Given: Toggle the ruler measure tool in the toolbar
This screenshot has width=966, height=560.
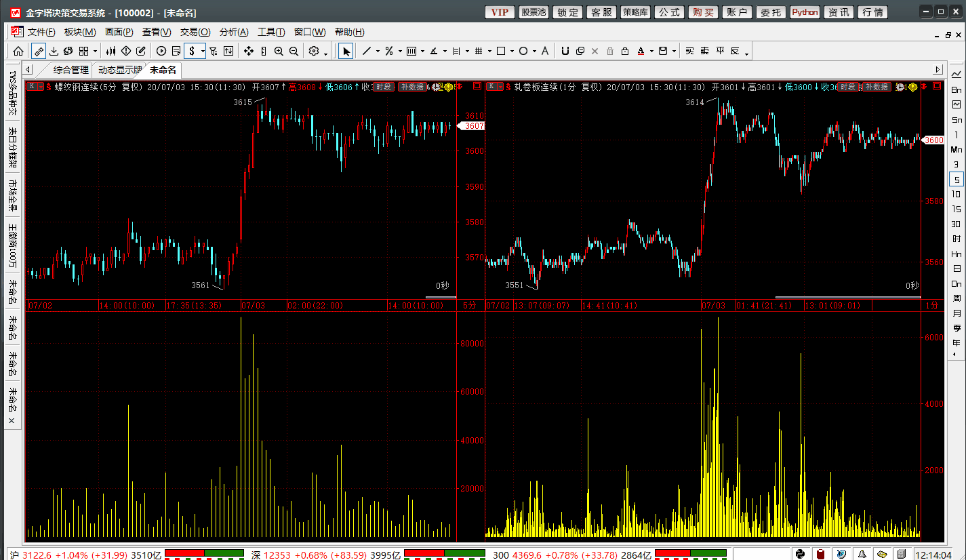Looking at the screenshot, I should coord(39,51).
